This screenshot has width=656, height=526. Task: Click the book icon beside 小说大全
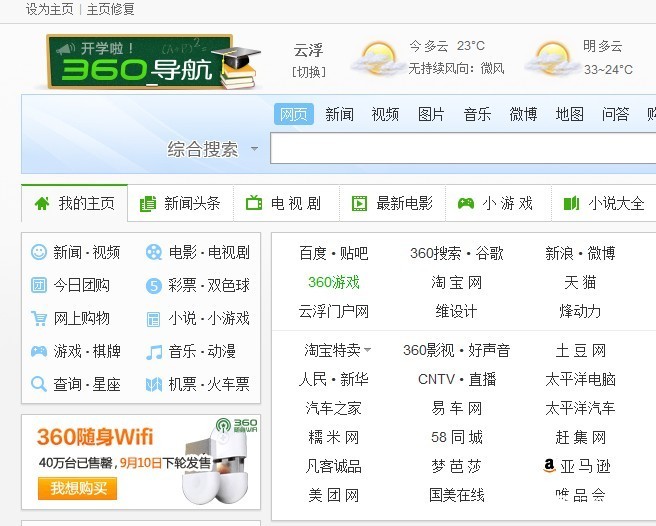pyautogui.click(x=571, y=203)
